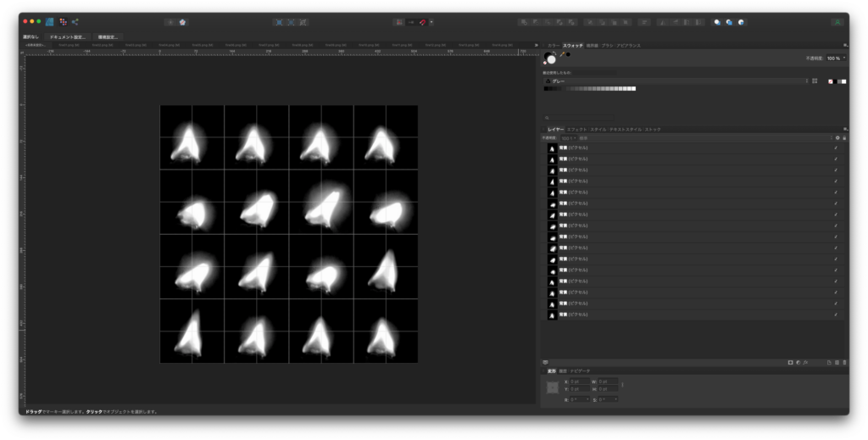Click the mask layer icon in Layers panel

(790, 362)
